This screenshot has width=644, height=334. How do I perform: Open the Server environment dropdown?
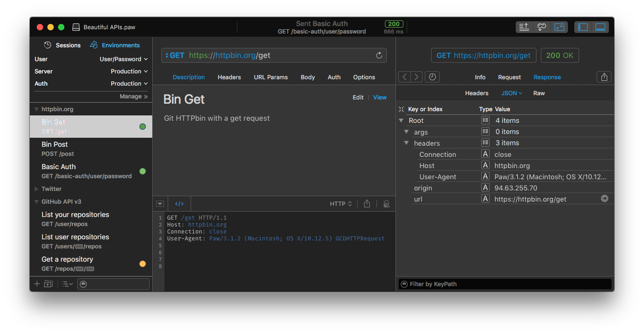click(x=129, y=71)
